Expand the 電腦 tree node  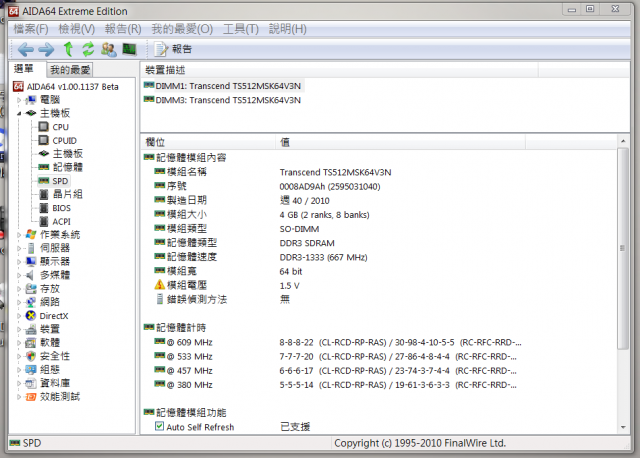pos(19,100)
